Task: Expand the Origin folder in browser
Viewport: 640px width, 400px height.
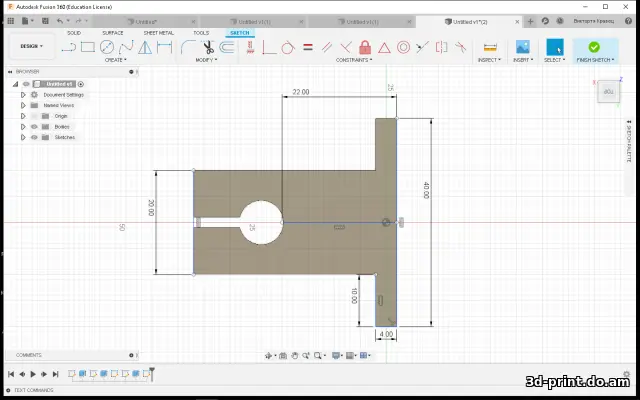Action: point(23,116)
